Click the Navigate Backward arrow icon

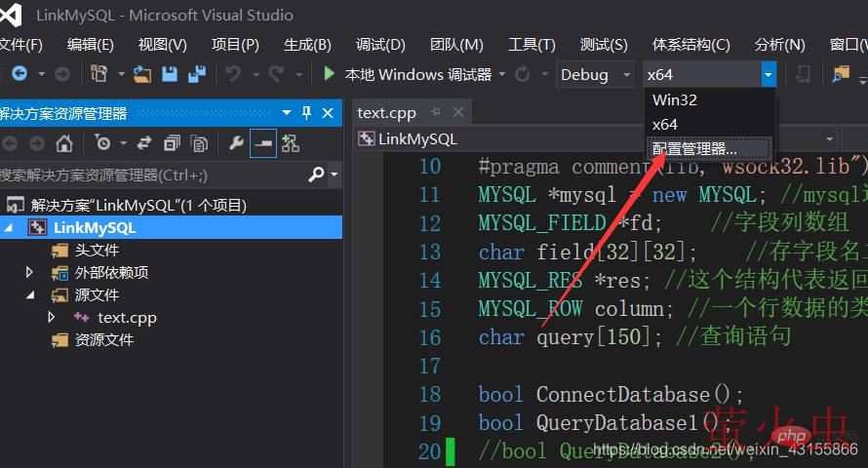coord(18,74)
